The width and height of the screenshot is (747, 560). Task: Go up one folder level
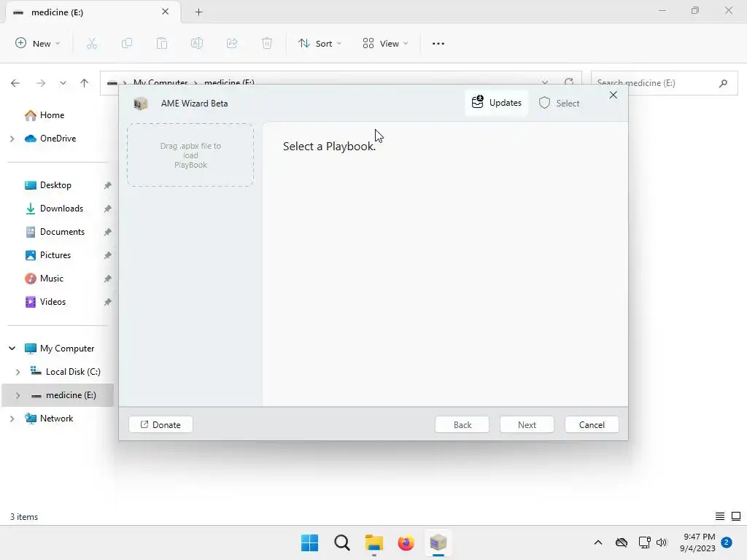coord(85,83)
